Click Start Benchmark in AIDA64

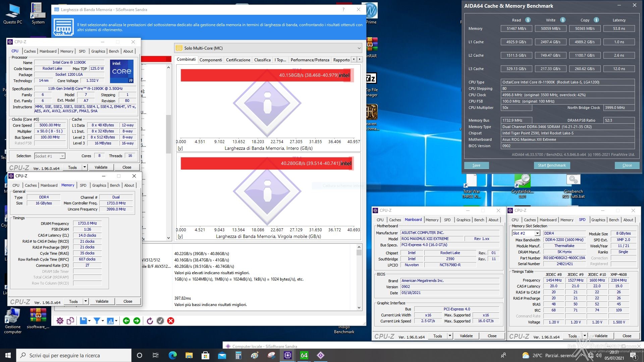(x=552, y=165)
